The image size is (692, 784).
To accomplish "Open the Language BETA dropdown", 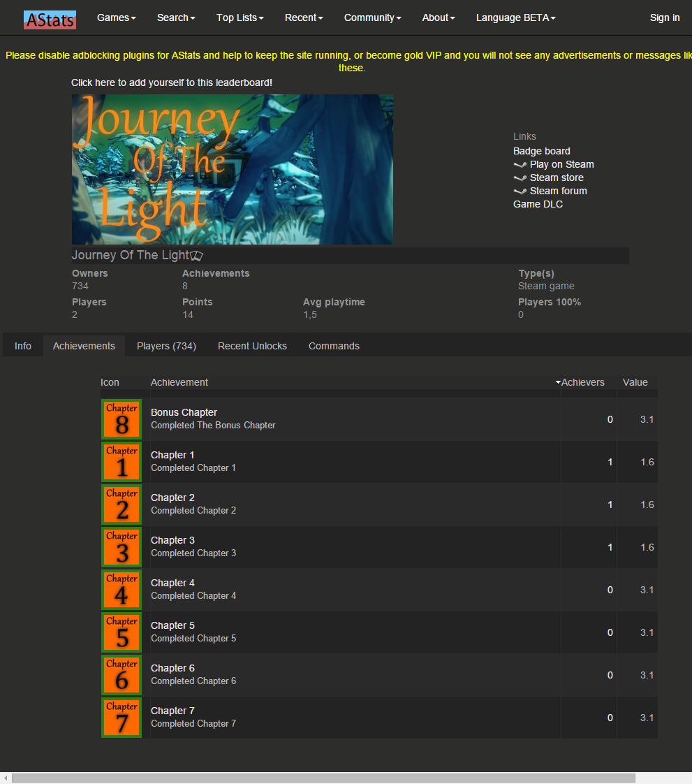I will coord(515,17).
